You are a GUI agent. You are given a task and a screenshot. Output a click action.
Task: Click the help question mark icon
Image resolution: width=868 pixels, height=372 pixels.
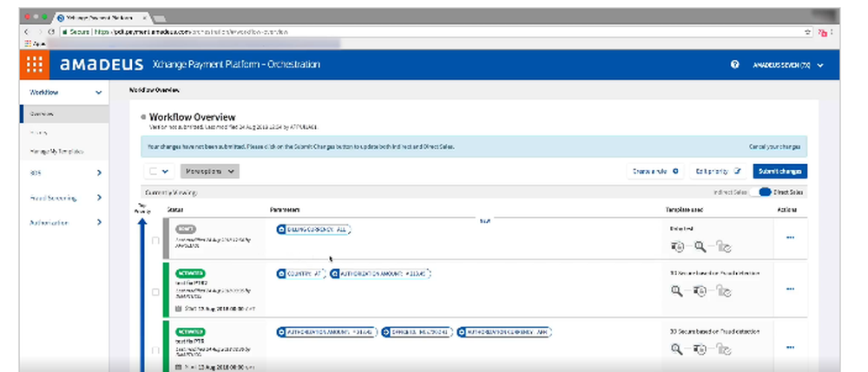734,65
